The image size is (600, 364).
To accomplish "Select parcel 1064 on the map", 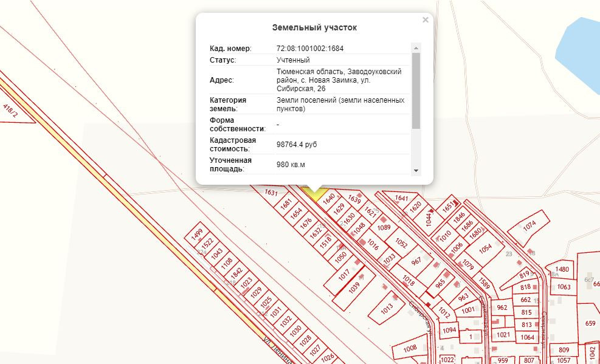I will click(527, 337).
